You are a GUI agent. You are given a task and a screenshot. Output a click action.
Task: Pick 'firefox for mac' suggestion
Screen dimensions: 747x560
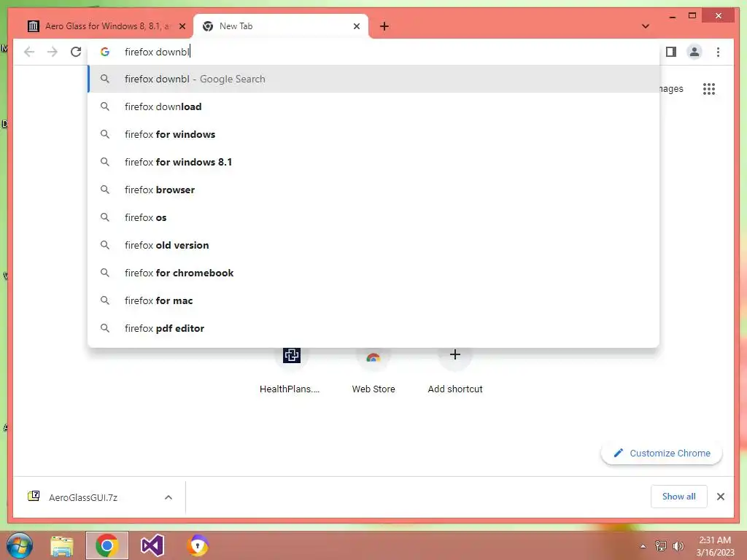[x=374, y=300]
